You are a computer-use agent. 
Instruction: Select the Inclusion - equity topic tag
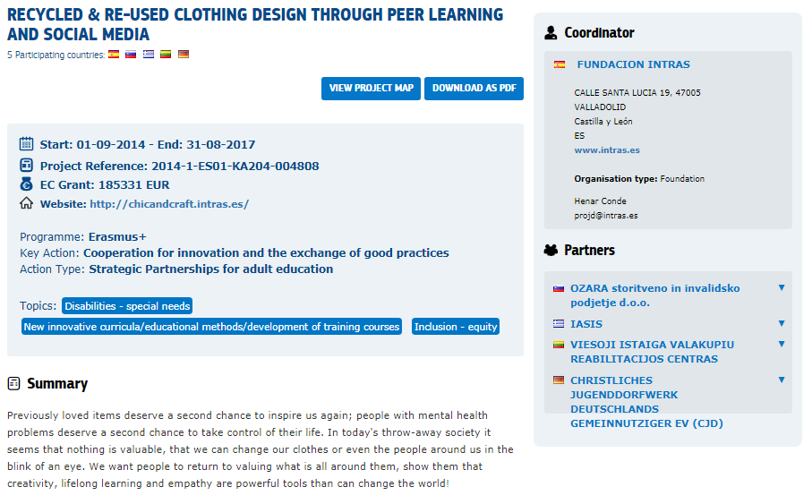point(456,327)
